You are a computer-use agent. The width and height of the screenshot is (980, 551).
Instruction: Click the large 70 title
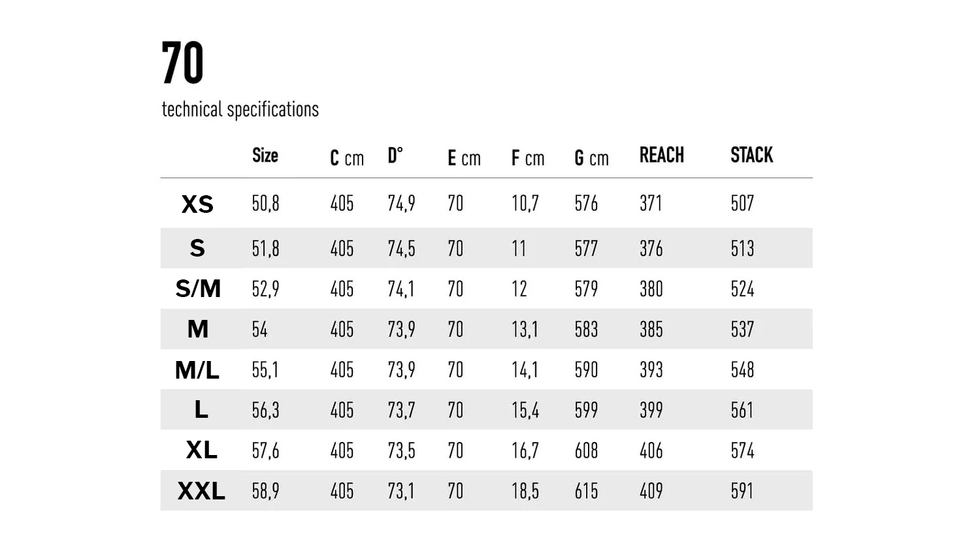pyautogui.click(x=183, y=63)
